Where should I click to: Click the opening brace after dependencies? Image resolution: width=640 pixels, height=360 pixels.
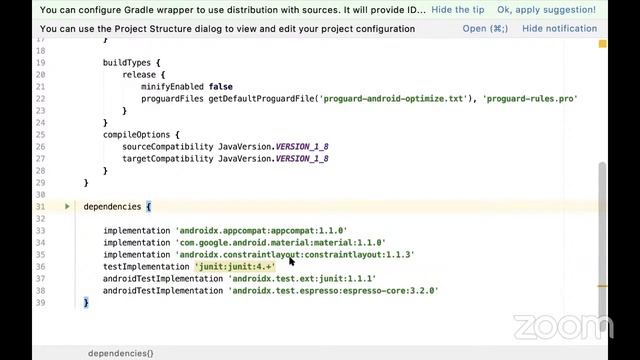coord(149,207)
